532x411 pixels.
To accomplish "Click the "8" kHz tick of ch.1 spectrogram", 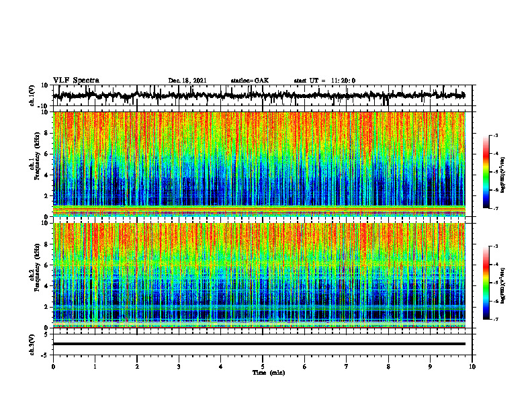I will tap(47, 133).
